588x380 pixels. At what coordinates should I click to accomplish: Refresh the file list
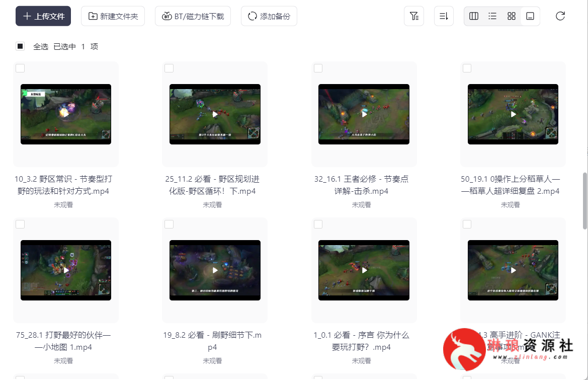tap(560, 16)
